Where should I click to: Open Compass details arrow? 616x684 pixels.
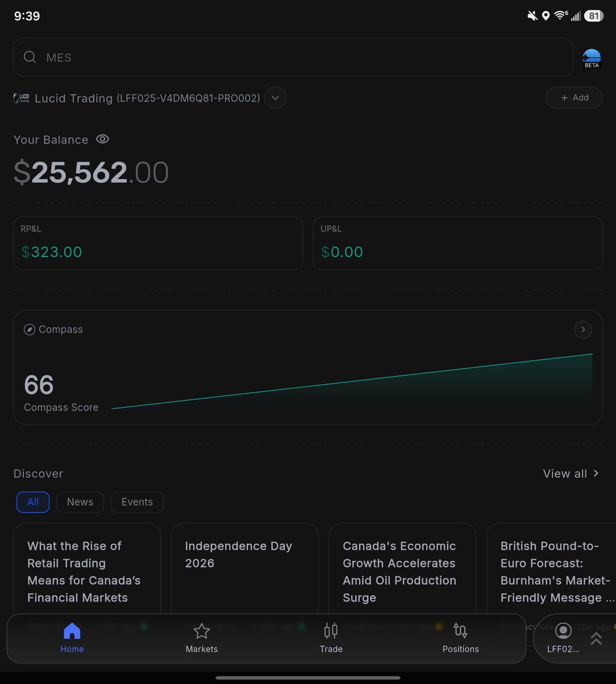pyautogui.click(x=583, y=329)
